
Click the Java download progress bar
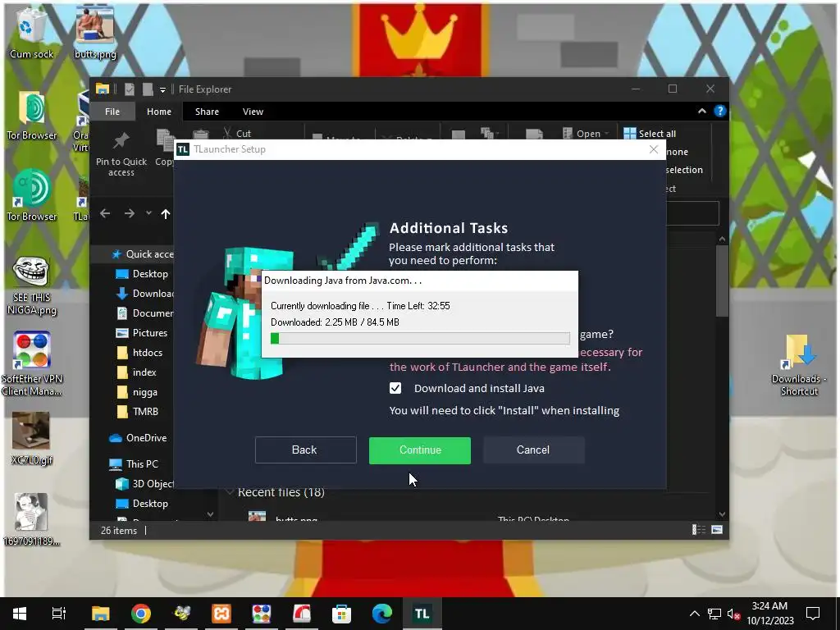click(420, 338)
